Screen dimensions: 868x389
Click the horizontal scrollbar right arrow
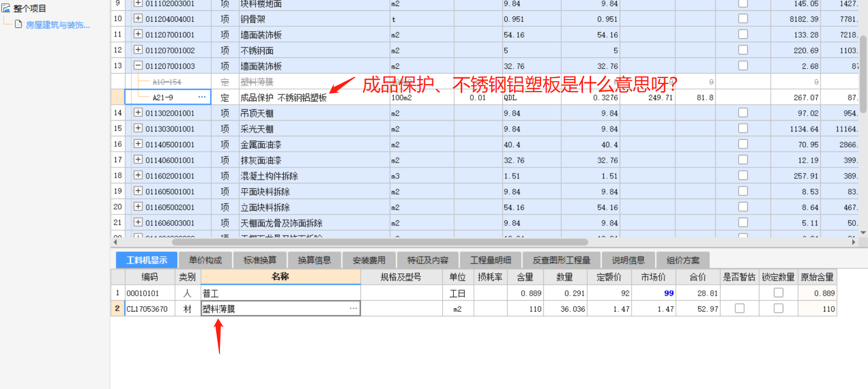[854, 242]
